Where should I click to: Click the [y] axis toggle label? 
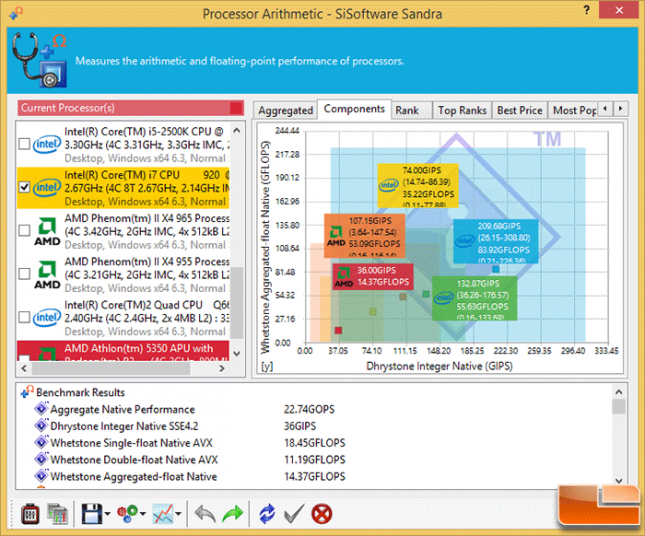click(x=267, y=366)
